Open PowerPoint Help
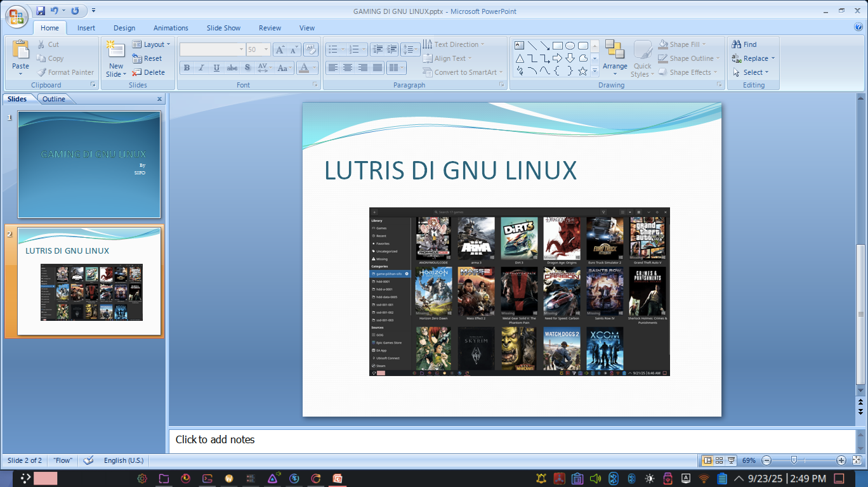This screenshot has height=487, width=868. 858,27
